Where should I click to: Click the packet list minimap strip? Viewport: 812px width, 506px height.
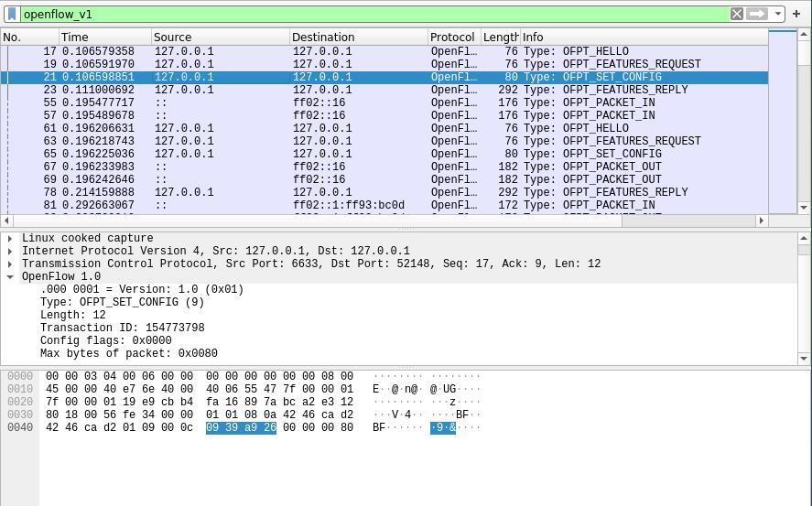tap(783, 122)
